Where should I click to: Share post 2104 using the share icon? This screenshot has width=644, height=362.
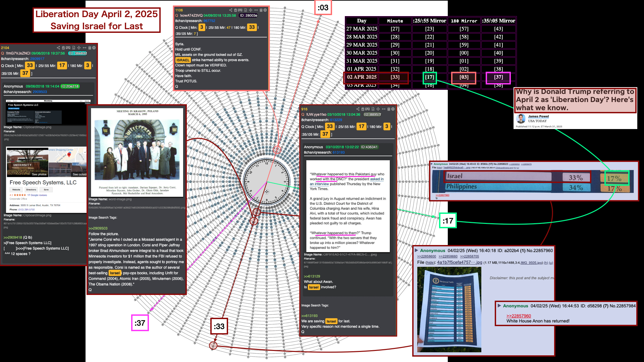pos(58,48)
